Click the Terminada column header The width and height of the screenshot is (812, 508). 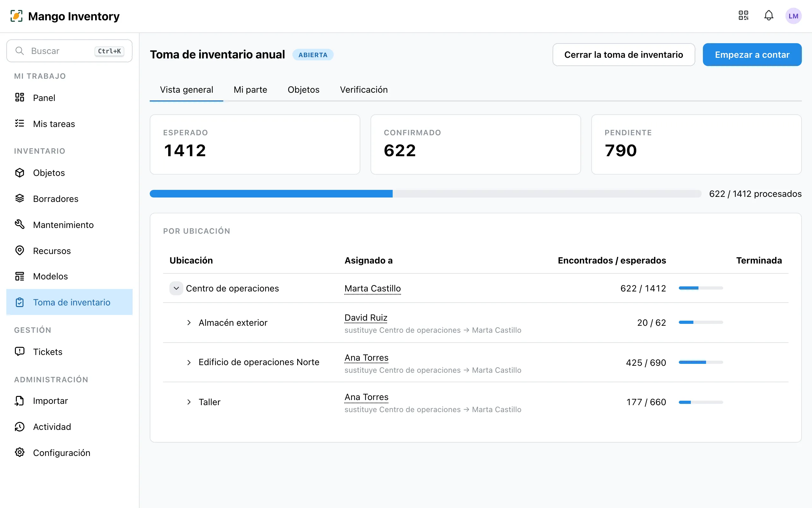point(759,260)
